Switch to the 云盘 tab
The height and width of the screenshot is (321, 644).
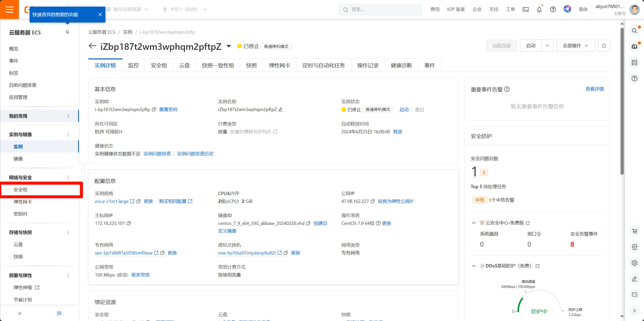[x=184, y=66]
